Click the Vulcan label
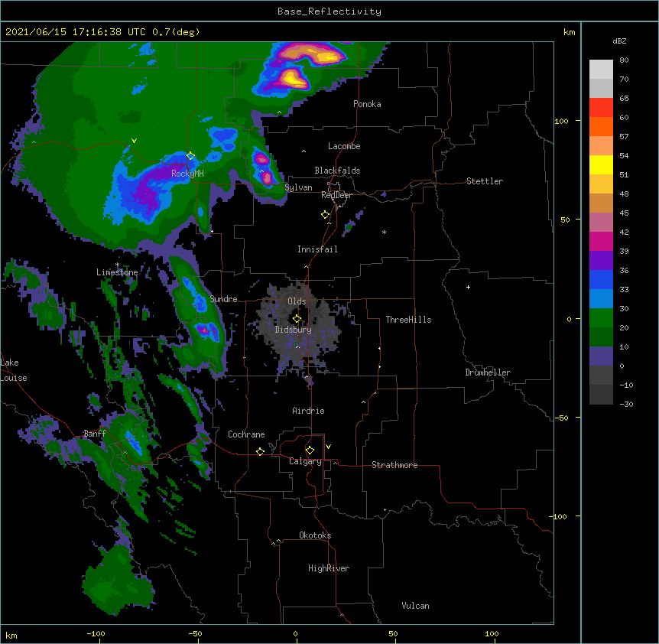This screenshot has width=659, height=644. click(x=415, y=606)
